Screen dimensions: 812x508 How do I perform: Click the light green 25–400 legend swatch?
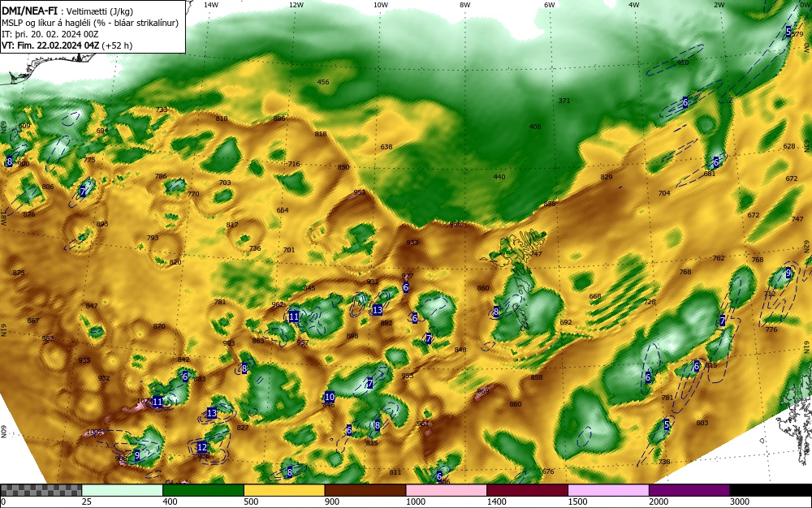[x=123, y=490]
